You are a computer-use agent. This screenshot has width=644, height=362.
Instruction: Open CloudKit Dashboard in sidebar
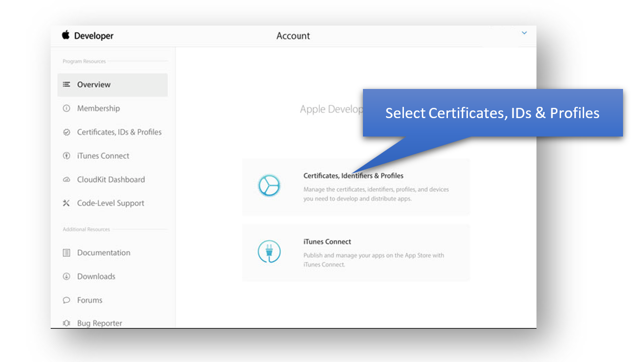point(111,179)
